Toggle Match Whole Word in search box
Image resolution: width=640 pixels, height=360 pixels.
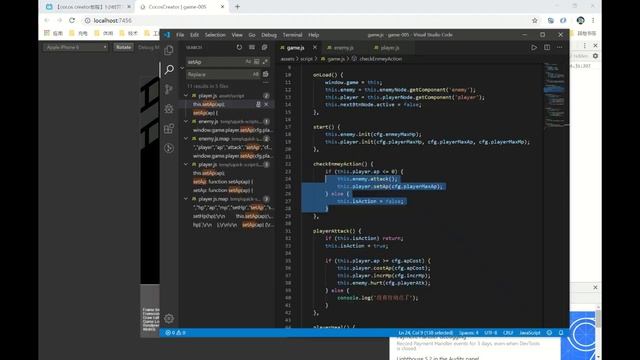pos(256,62)
